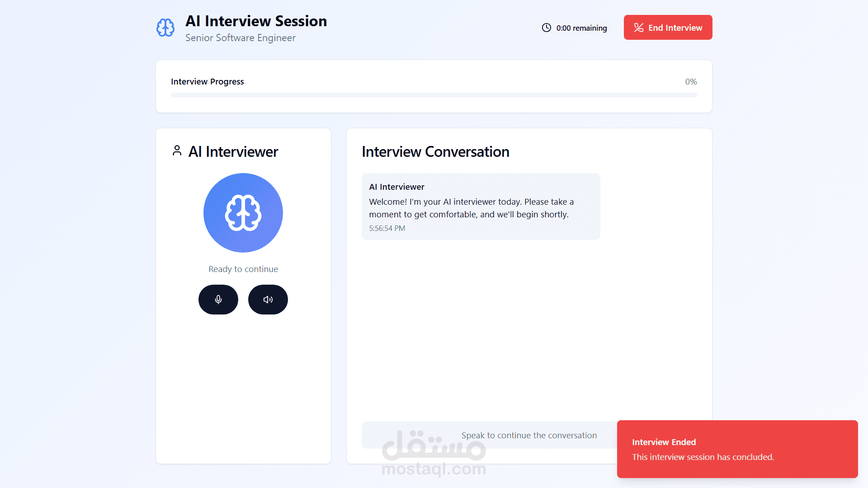Click the End Interview button

click(668, 28)
